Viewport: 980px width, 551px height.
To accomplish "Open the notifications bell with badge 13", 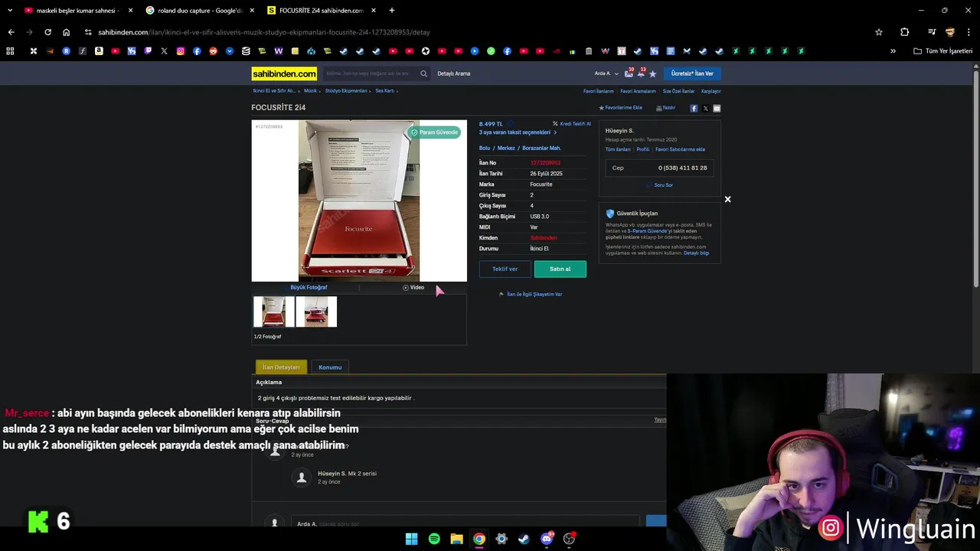I will [641, 73].
